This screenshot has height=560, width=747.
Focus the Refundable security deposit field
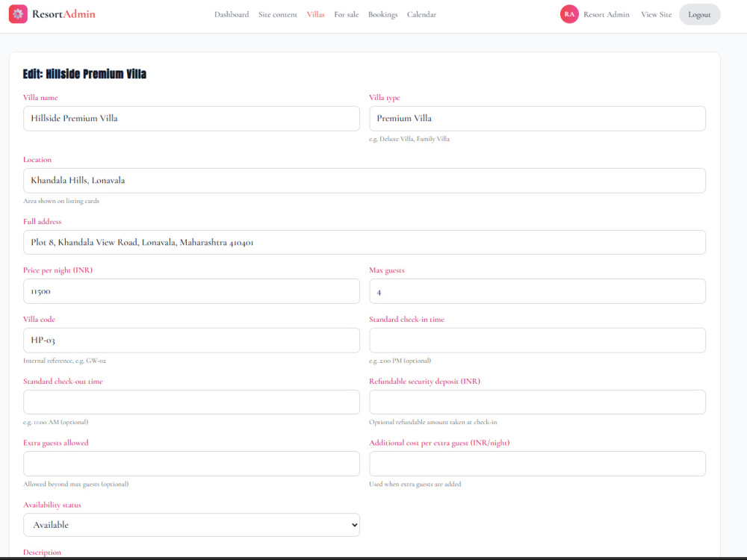point(537,402)
